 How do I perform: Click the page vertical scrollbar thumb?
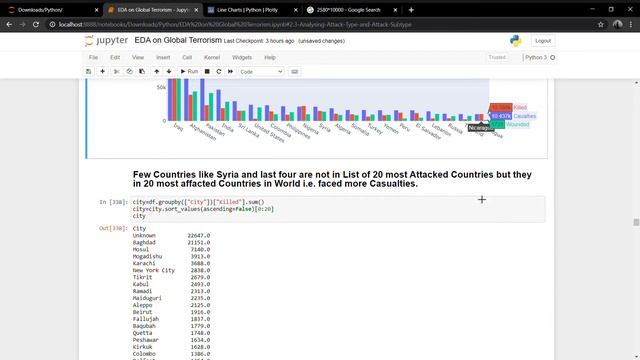(636, 222)
